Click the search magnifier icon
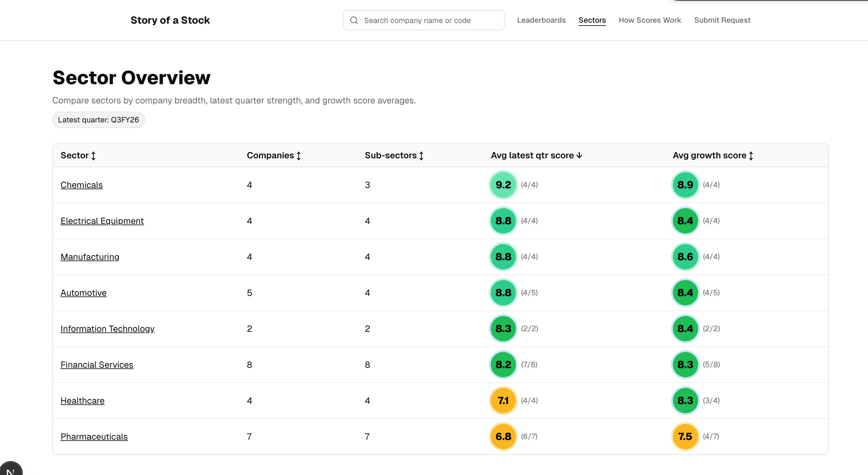The height and width of the screenshot is (475, 868). [x=354, y=20]
